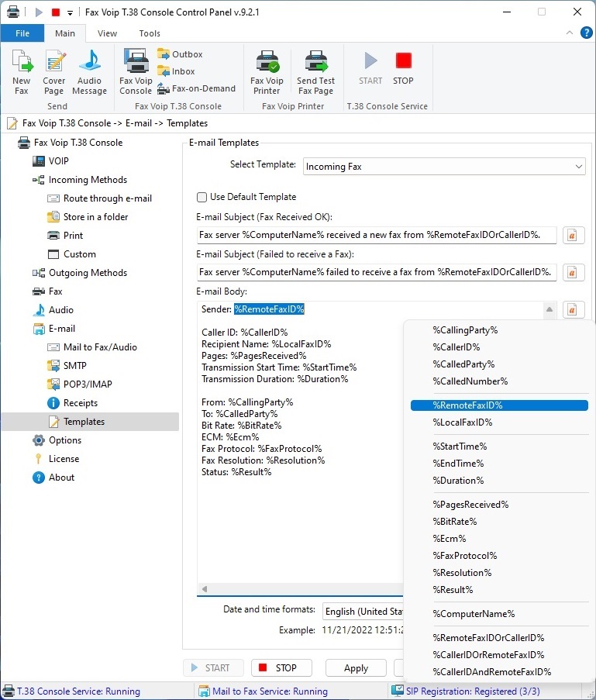
Task: Switch to the Tools tab
Action: tap(150, 33)
